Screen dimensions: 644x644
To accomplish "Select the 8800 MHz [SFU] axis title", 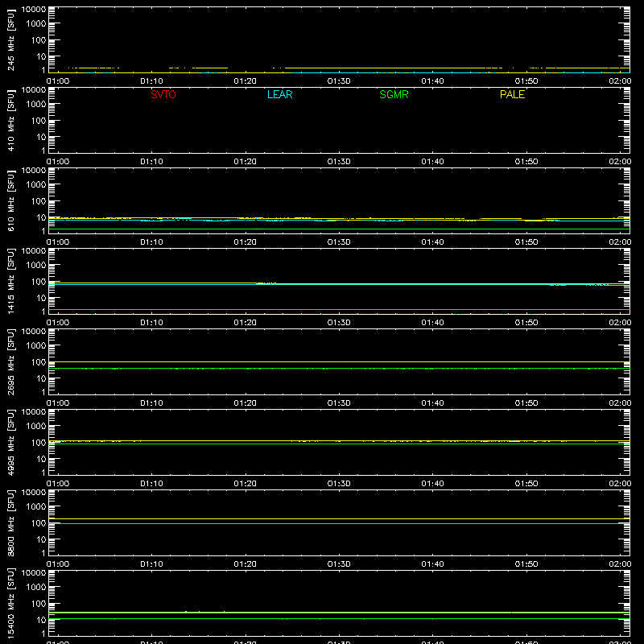I will [x=11, y=522].
